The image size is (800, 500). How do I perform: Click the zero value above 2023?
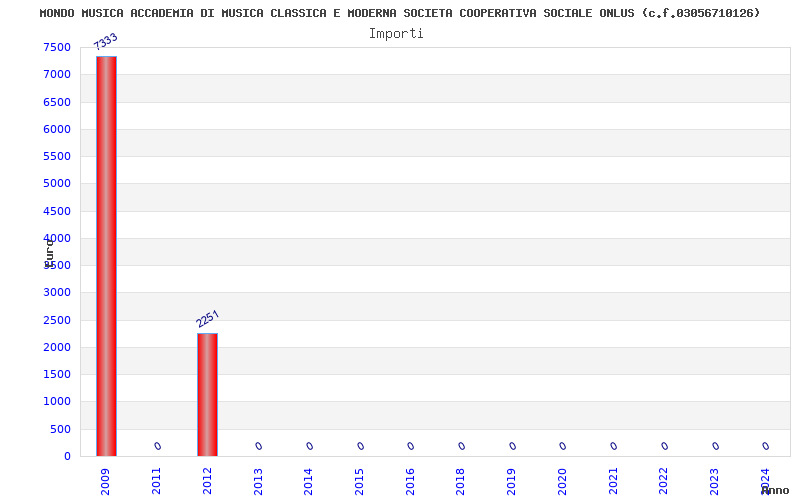click(715, 446)
